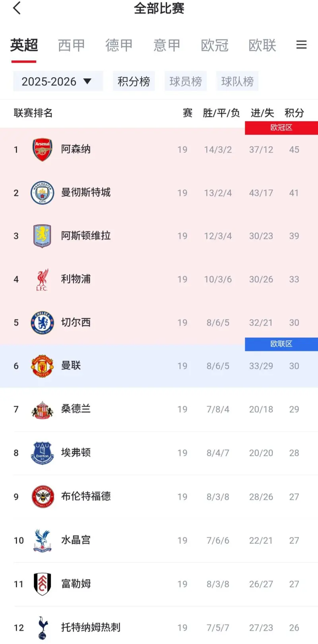Tap the Chelsea club crest

42,323
